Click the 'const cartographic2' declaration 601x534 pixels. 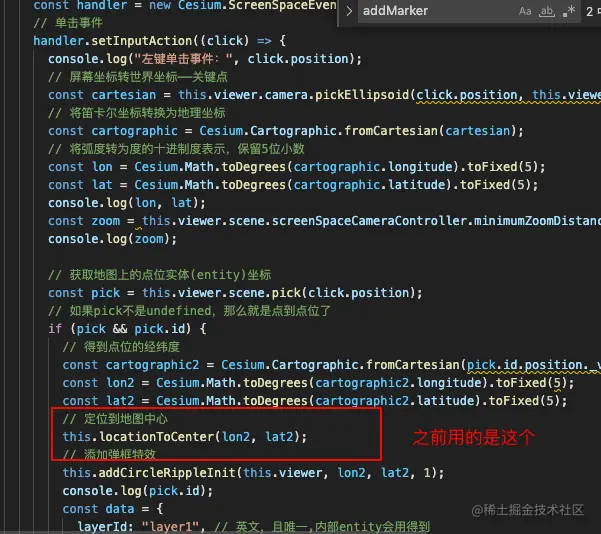pyautogui.click(x=332, y=365)
